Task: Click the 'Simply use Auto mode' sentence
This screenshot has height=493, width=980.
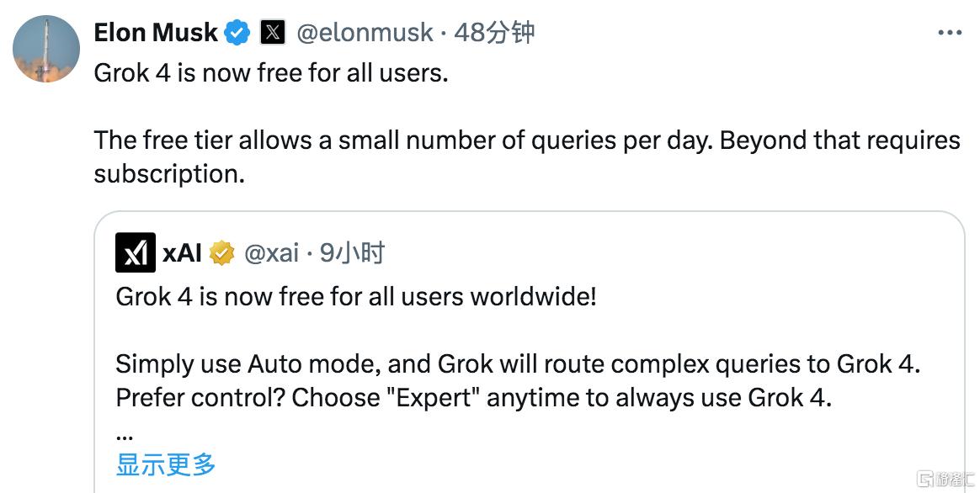Action: click(x=518, y=363)
